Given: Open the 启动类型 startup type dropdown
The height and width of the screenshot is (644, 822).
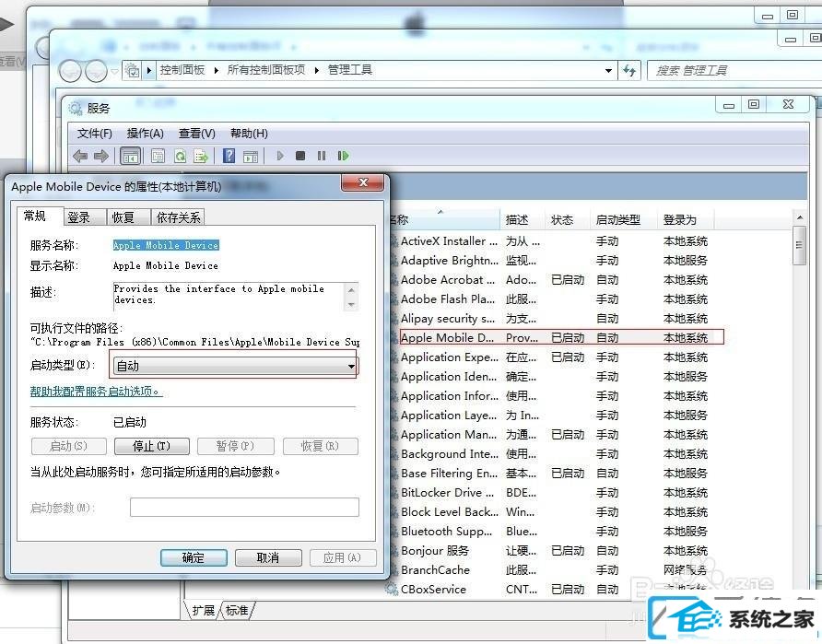Looking at the screenshot, I should [234, 365].
